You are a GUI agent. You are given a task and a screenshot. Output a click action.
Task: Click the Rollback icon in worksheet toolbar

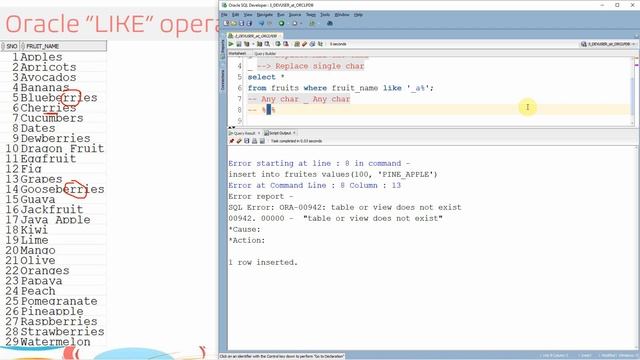pos(286,44)
